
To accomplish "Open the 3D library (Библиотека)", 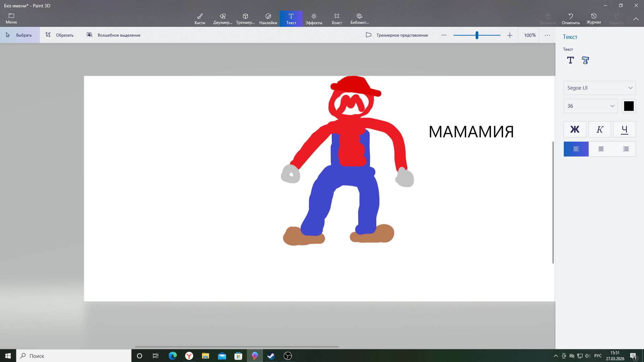I will click(x=359, y=19).
